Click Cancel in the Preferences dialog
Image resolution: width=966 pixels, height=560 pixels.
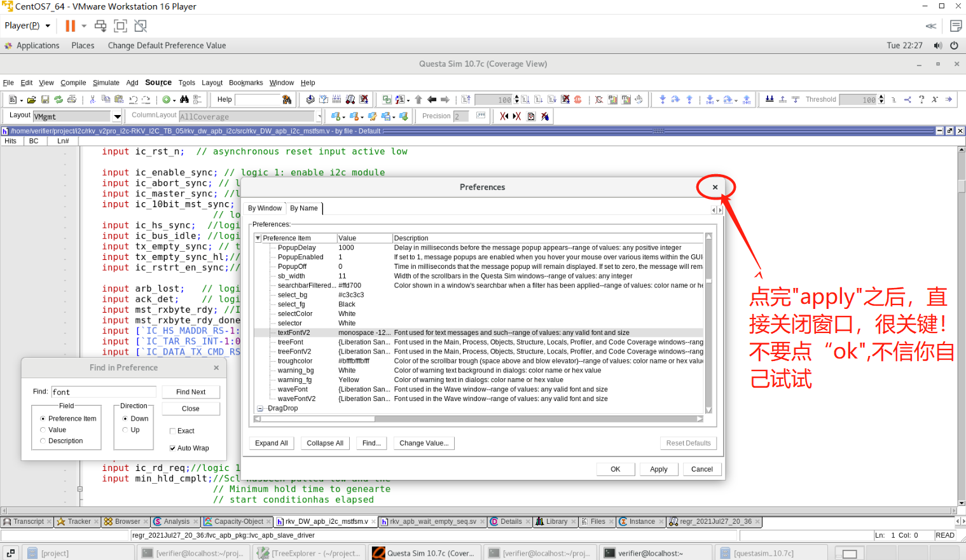coord(702,469)
